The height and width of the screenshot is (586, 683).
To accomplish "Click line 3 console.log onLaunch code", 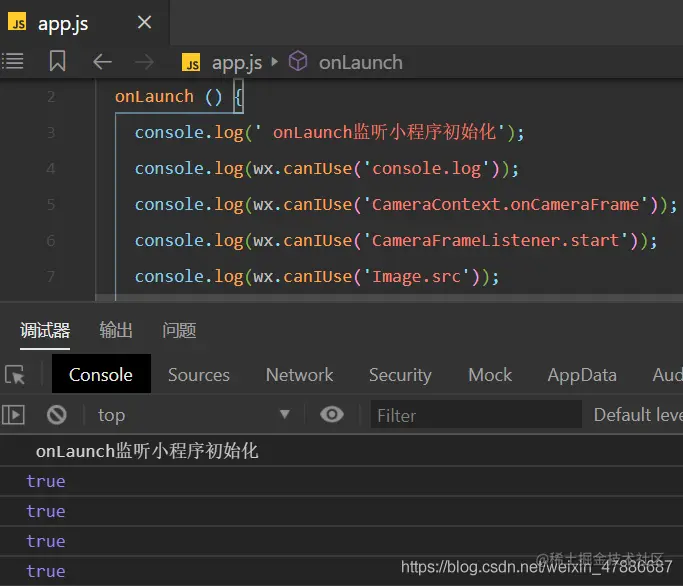I will [329, 132].
